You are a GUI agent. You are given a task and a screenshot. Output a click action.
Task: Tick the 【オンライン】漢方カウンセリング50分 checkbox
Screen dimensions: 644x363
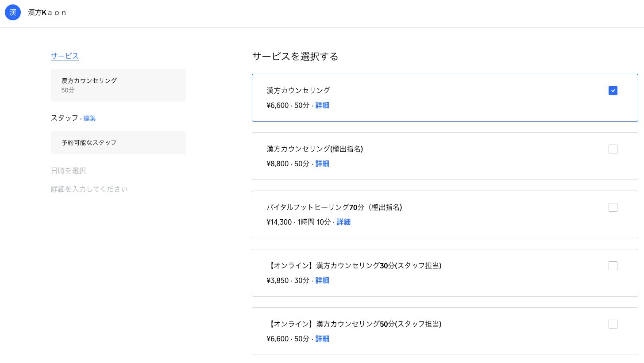[x=613, y=324]
